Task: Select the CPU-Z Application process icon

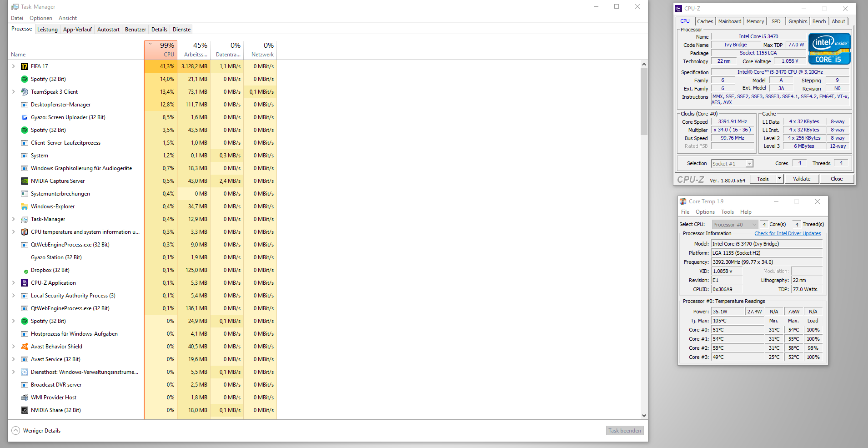Action: (x=25, y=283)
